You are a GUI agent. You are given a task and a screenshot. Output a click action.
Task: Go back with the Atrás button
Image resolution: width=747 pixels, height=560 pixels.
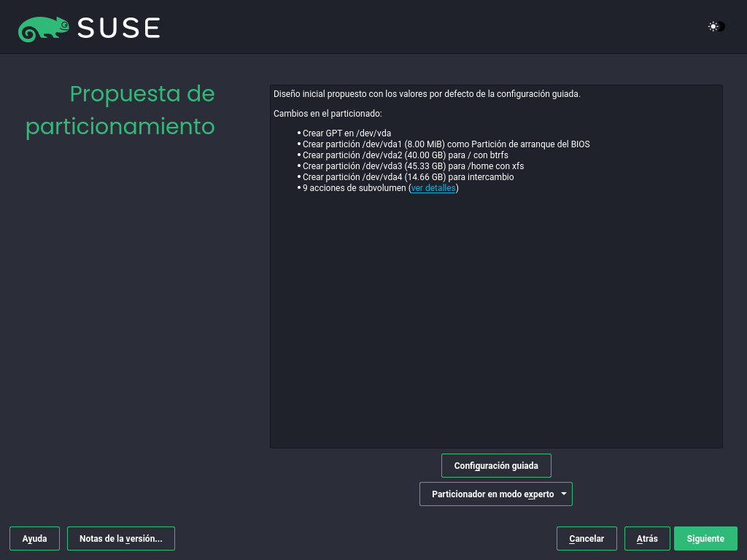click(x=647, y=539)
